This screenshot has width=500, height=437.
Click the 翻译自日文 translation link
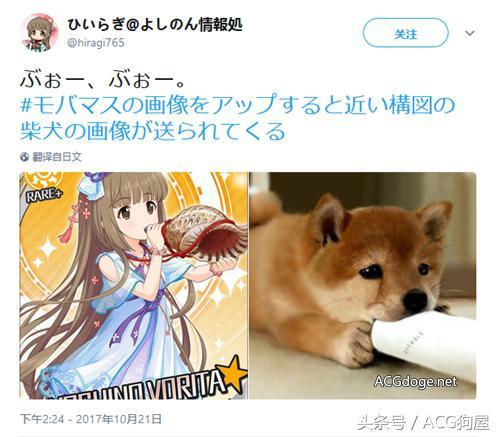57,157
